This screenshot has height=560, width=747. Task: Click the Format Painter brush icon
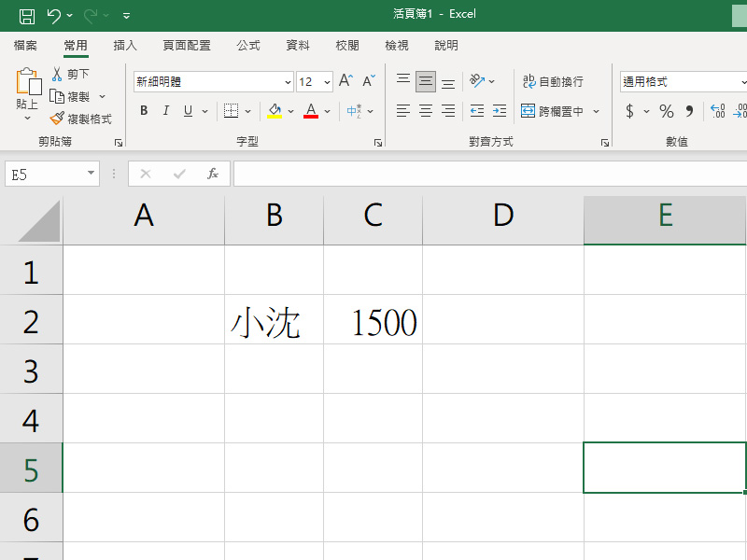tap(57, 119)
